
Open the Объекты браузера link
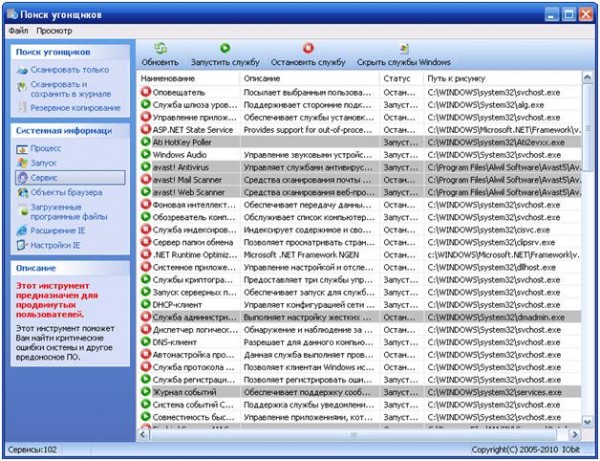click(66, 192)
